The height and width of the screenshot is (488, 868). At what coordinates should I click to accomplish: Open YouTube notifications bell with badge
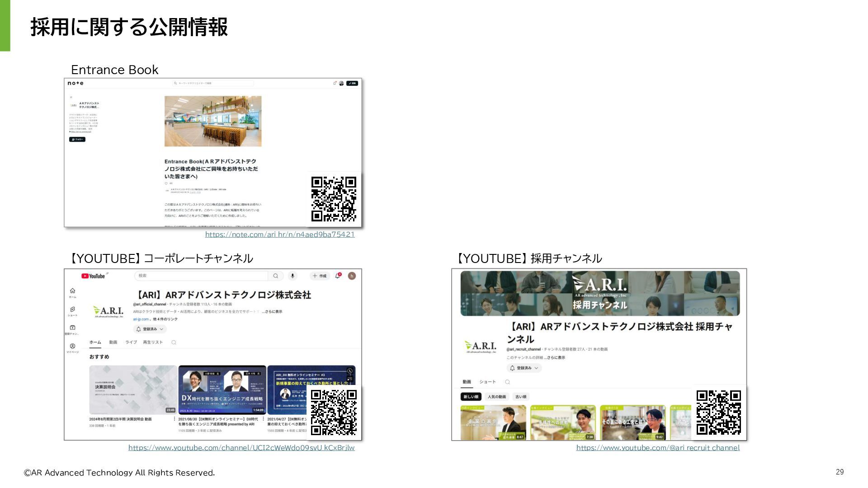(338, 276)
